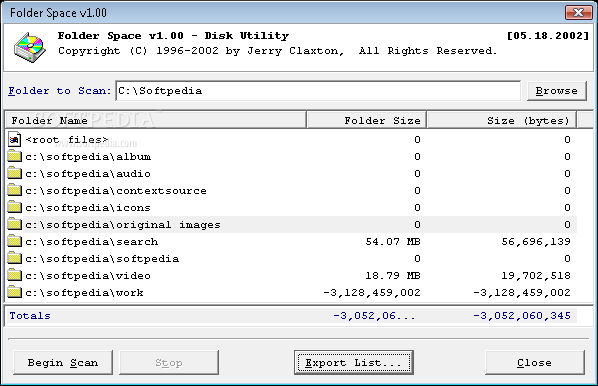Click the Close button at bottom

coord(535,362)
